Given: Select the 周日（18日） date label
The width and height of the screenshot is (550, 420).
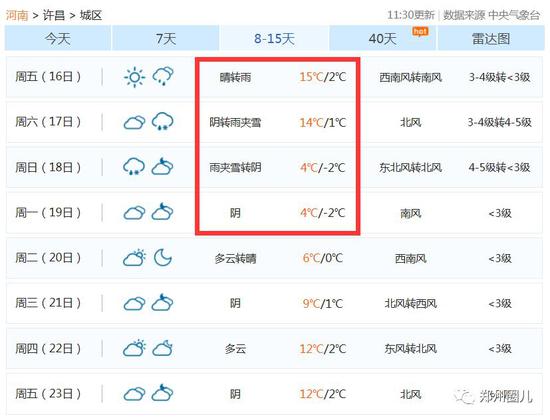Looking at the screenshot, I should click(48, 167).
